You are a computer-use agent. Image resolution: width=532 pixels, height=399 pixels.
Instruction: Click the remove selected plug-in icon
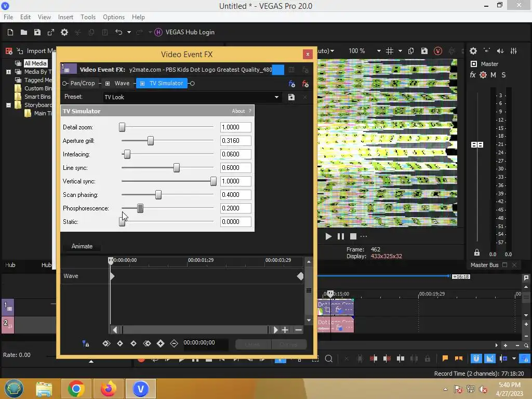305,84
